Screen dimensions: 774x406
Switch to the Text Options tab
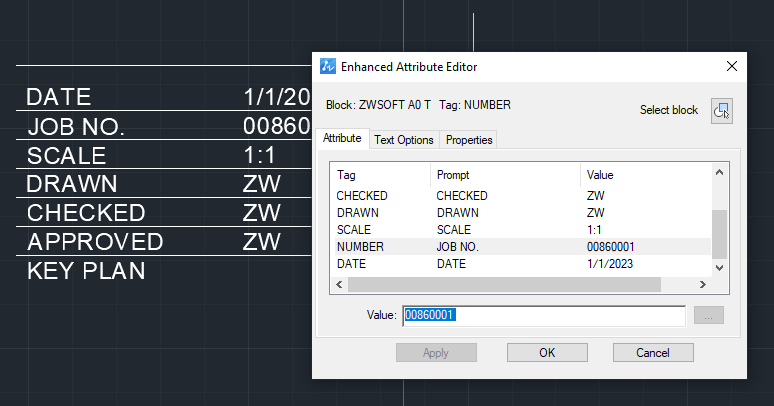(404, 140)
